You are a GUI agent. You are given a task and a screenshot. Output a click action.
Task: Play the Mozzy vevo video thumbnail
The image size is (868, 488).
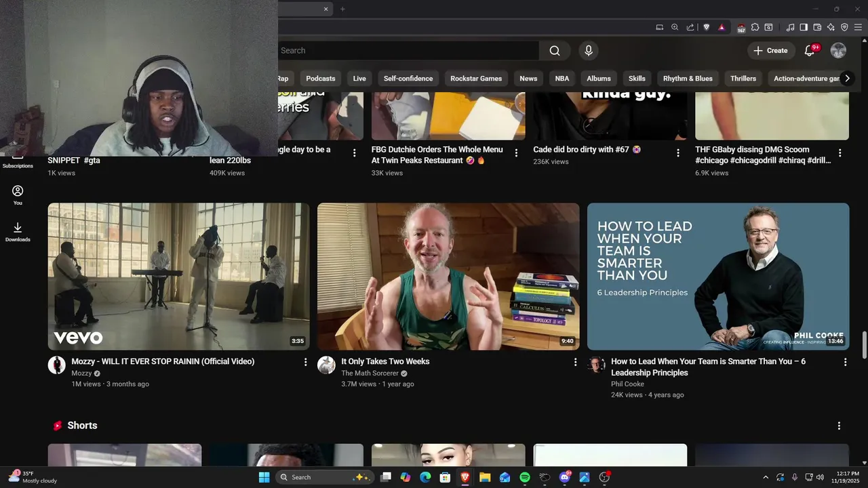(178, 277)
